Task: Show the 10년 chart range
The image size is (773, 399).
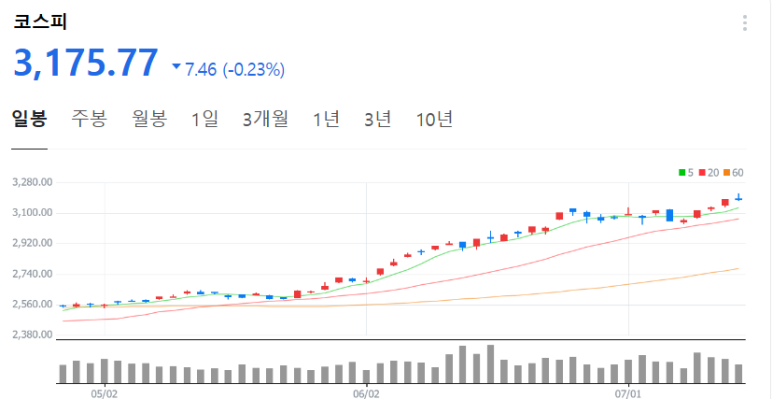Action: tap(434, 119)
